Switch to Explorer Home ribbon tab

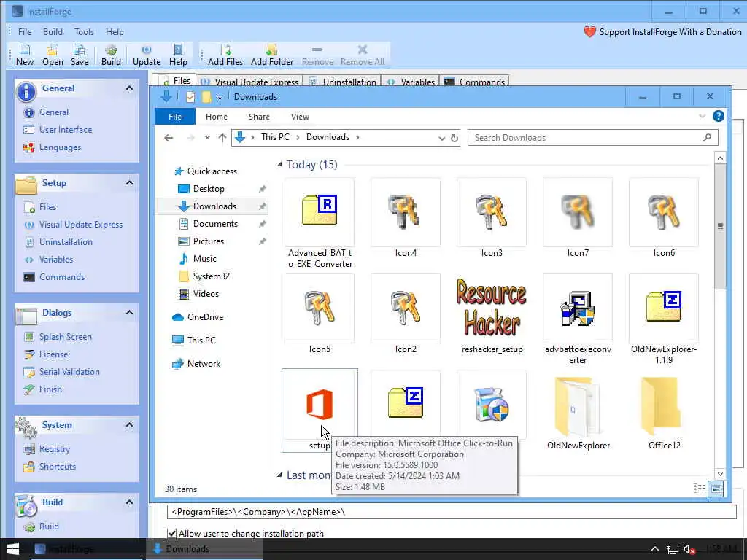click(216, 117)
